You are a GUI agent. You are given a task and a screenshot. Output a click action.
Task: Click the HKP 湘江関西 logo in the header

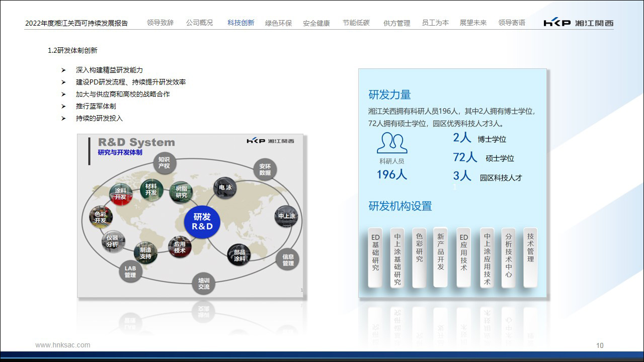[579, 23]
